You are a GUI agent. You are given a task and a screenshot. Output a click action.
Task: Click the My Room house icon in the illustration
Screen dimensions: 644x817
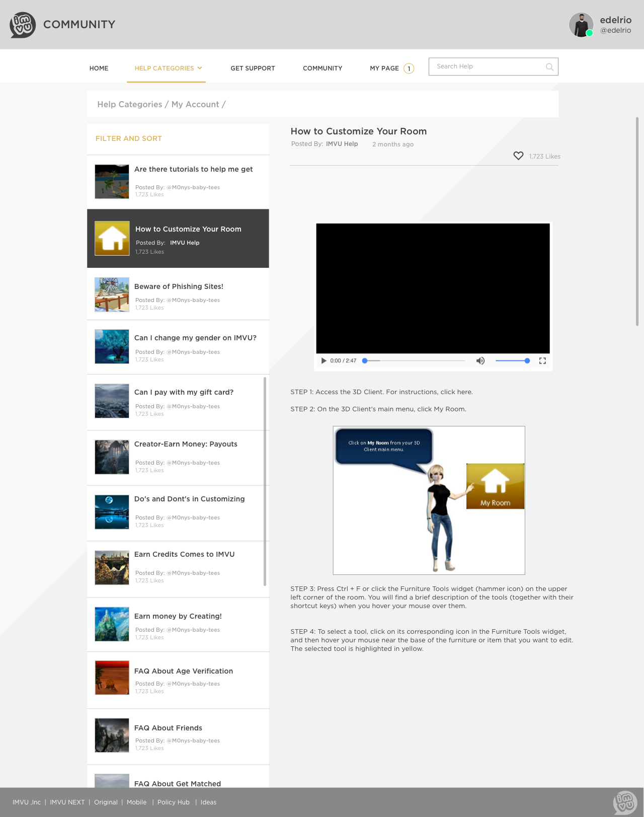495,486
